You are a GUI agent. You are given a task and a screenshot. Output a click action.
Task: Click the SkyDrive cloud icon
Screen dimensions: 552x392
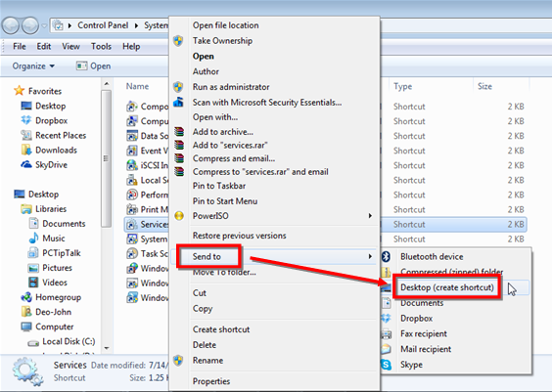click(26, 164)
